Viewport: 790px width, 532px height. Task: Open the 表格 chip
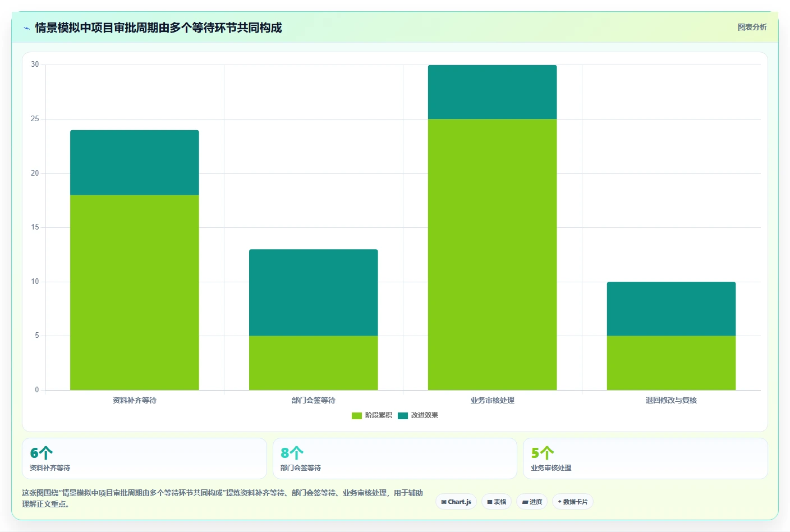tap(497, 502)
